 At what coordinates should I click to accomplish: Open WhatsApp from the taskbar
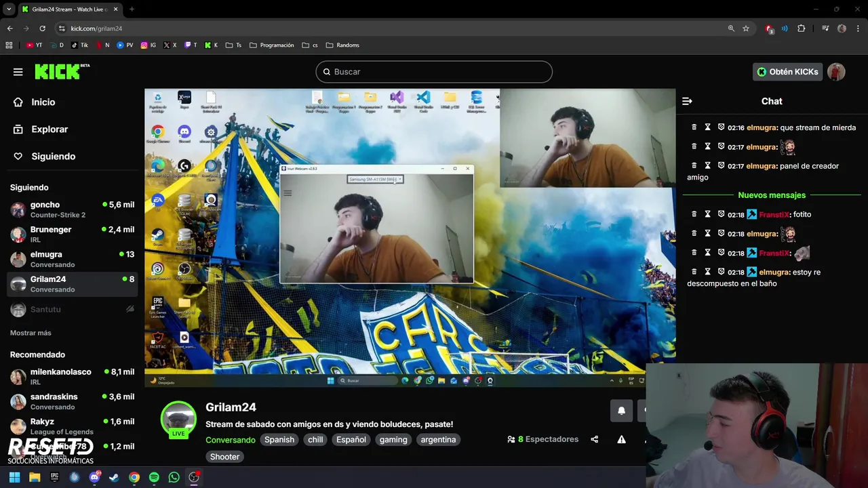(174, 477)
